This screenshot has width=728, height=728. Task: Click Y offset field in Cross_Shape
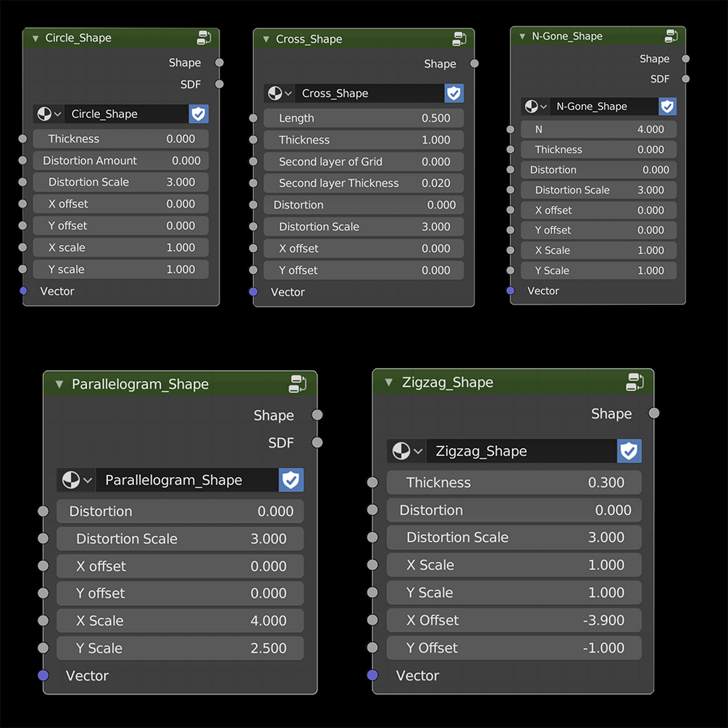pyautogui.click(x=364, y=270)
